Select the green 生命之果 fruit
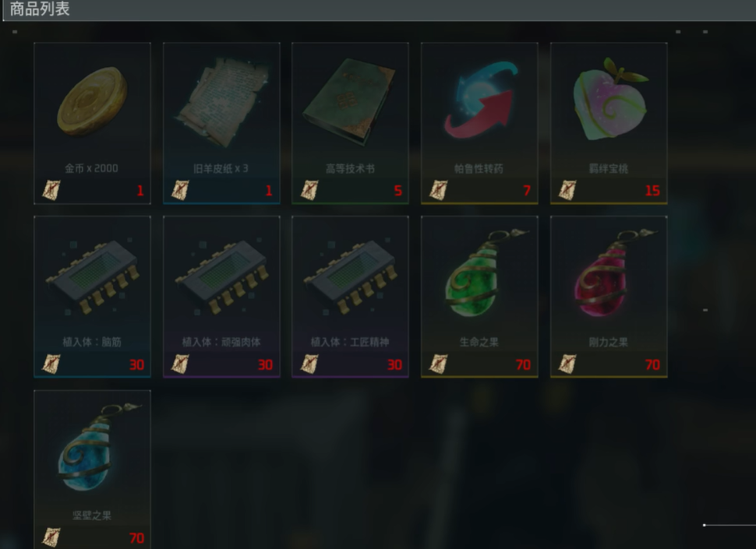Screen dimensions: 756x549 click(479, 297)
